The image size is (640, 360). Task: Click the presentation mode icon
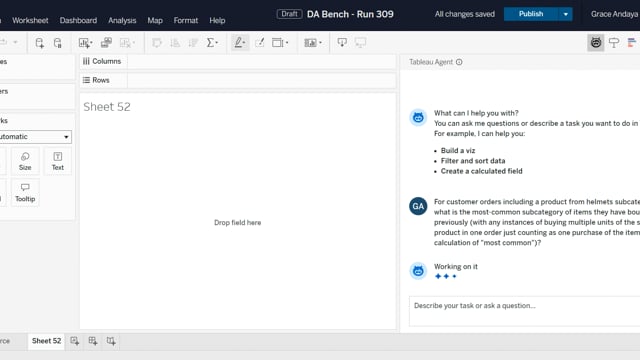[360, 42]
